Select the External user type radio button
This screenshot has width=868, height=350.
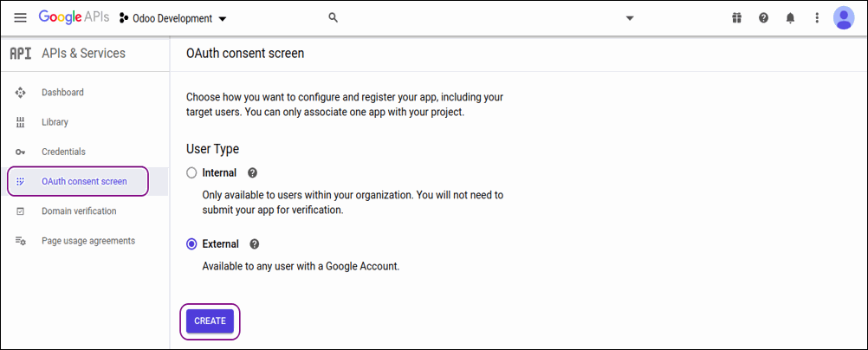[191, 243]
